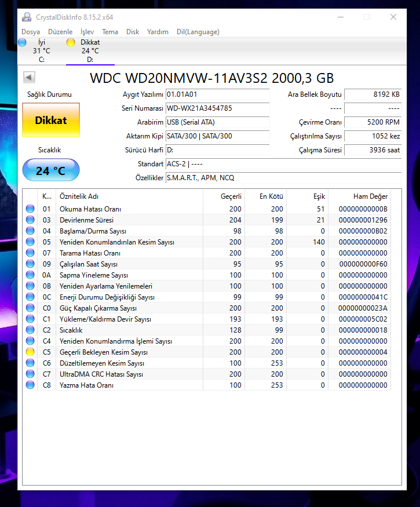Click the raw value 000000000004 in the C5 row
Viewport: 420px width, 507px height.
pyautogui.click(x=363, y=352)
